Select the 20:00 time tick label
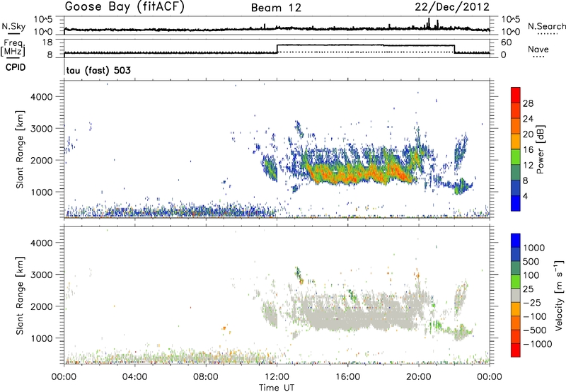Screen dimensions: 566x392 [419, 377]
